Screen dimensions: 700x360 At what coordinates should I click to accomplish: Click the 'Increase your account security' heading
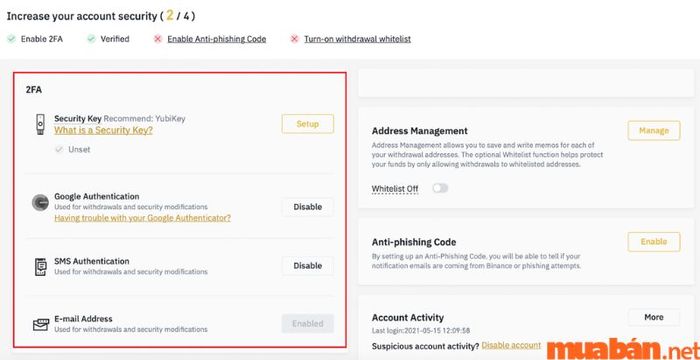(x=101, y=16)
